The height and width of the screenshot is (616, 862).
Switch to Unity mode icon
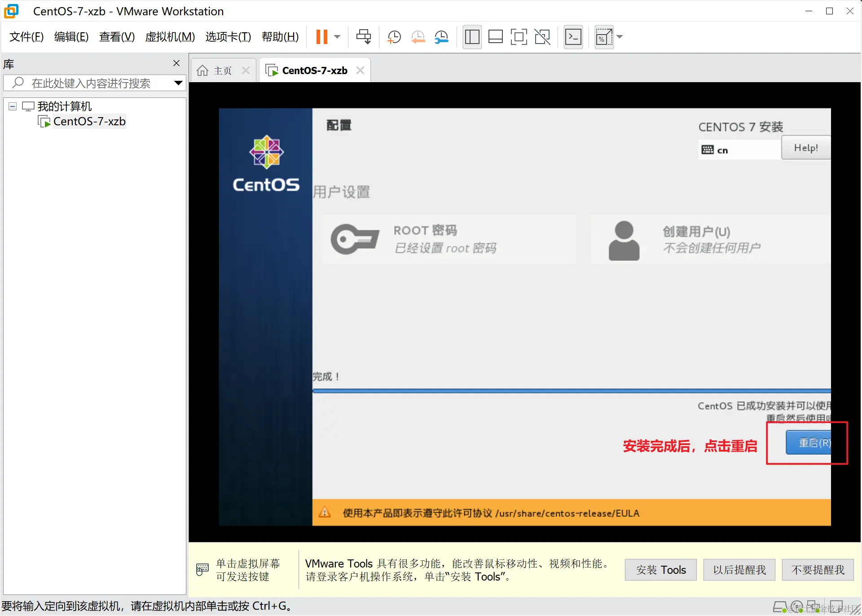[x=542, y=37]
